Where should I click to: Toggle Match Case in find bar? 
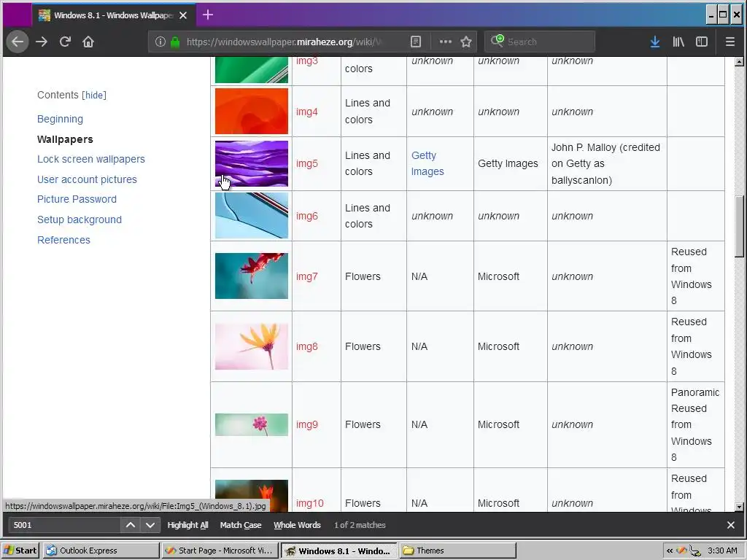coord(241,525)
